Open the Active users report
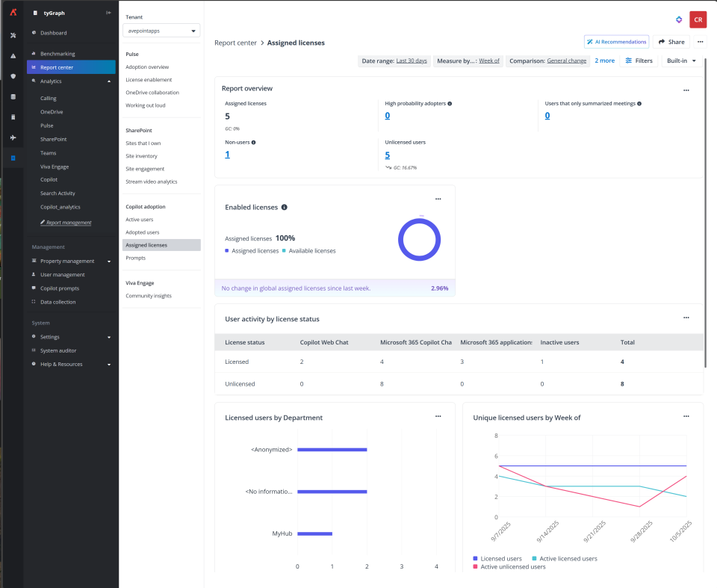The width and height of the screenshot is (717, 588). [x=139, y=220]
